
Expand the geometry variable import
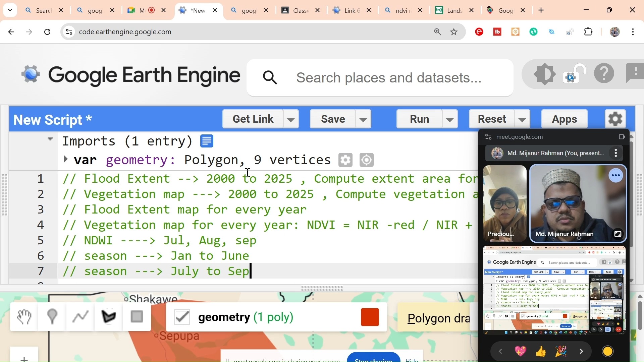pyautogui.click(x=66, y=160)
